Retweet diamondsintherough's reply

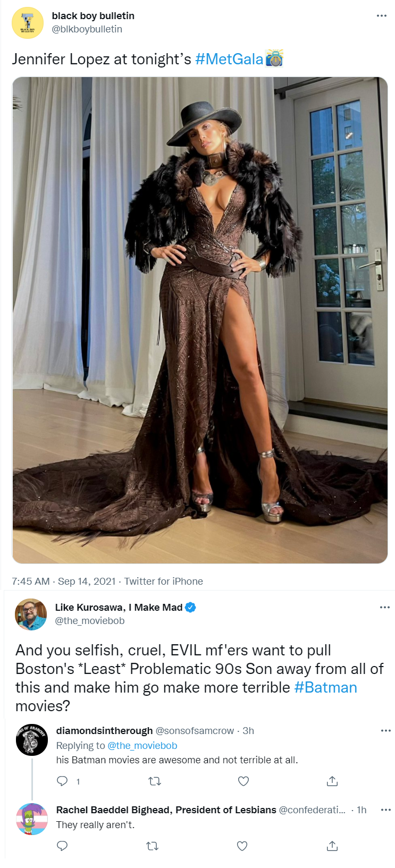tap(154, 781)
